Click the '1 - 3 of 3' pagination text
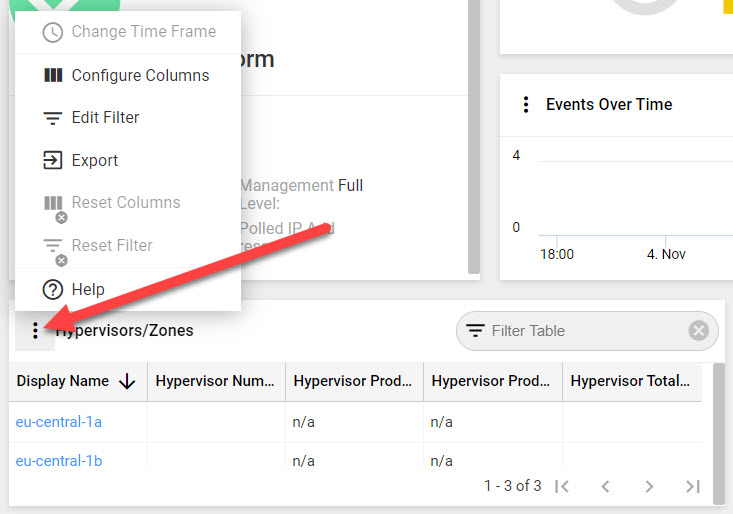 coord(513,486)
